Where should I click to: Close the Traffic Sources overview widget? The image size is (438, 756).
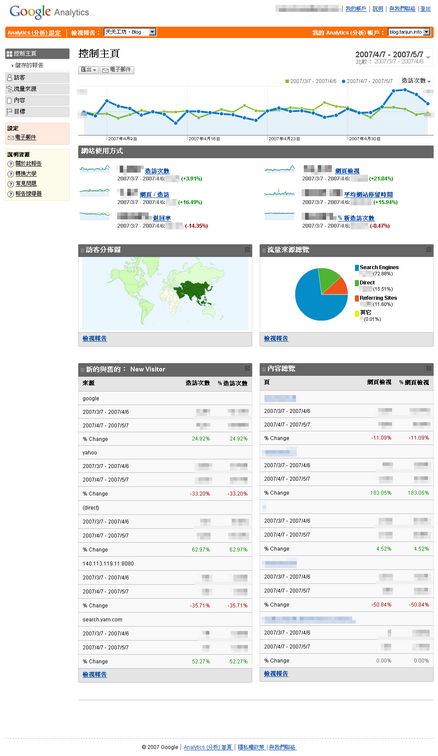pyautogui.click(x=428, y=249)
